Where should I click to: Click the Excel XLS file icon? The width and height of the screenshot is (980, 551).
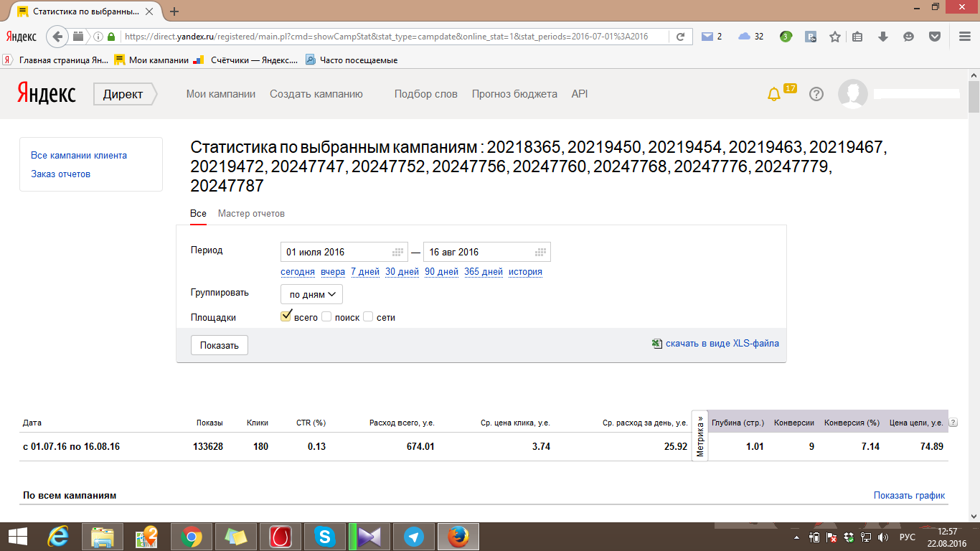[656, 344]
